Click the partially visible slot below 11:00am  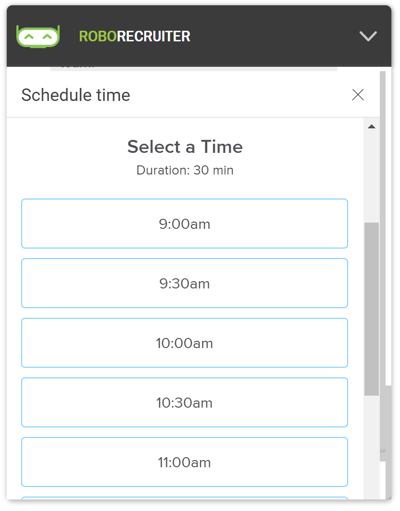tap(184, 498)
